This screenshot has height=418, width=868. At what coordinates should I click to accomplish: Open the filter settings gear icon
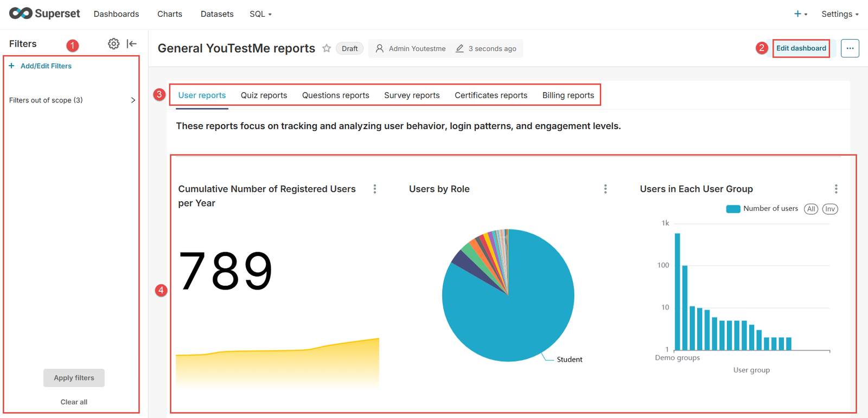pos(113,44)
